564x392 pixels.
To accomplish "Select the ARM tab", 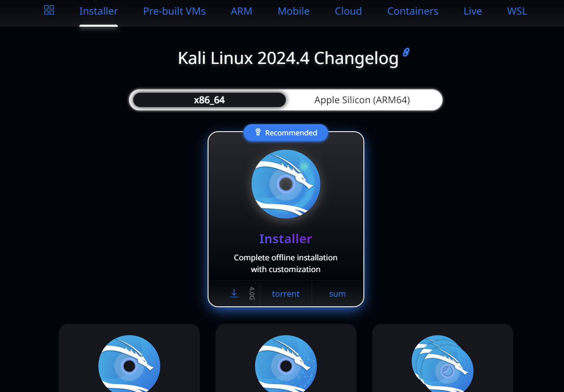I will (241, 11).
